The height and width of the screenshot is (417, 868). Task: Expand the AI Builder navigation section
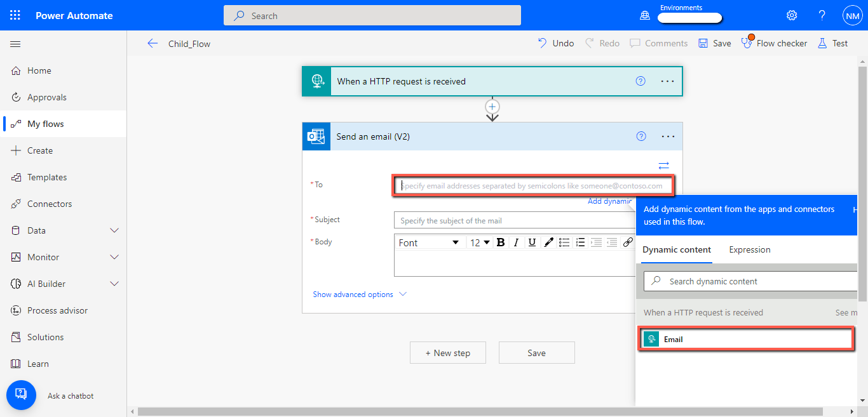click(x=114, y=284)
